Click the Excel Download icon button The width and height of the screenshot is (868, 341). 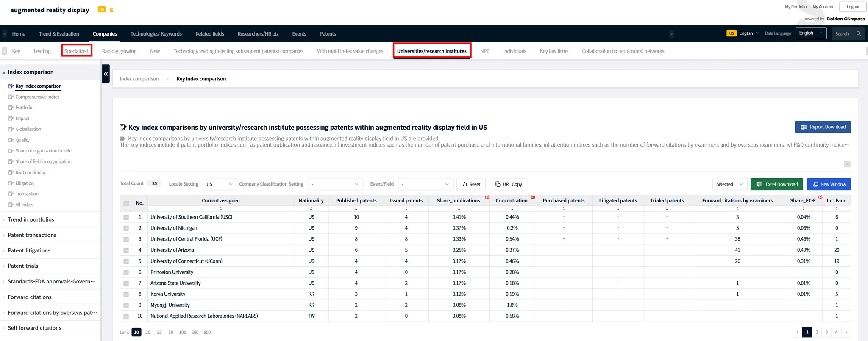point(776,184)
